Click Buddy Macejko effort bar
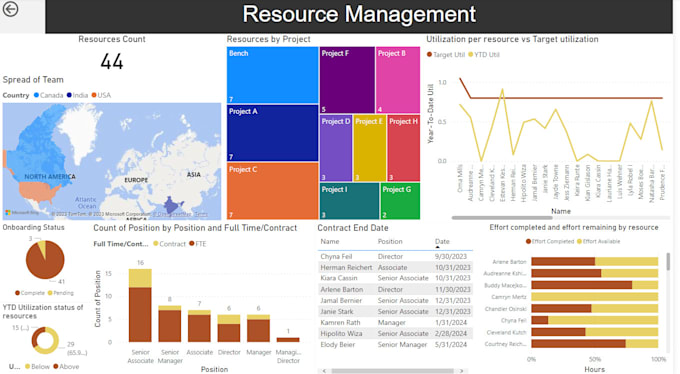680x374 pixels. click(595, 285)
